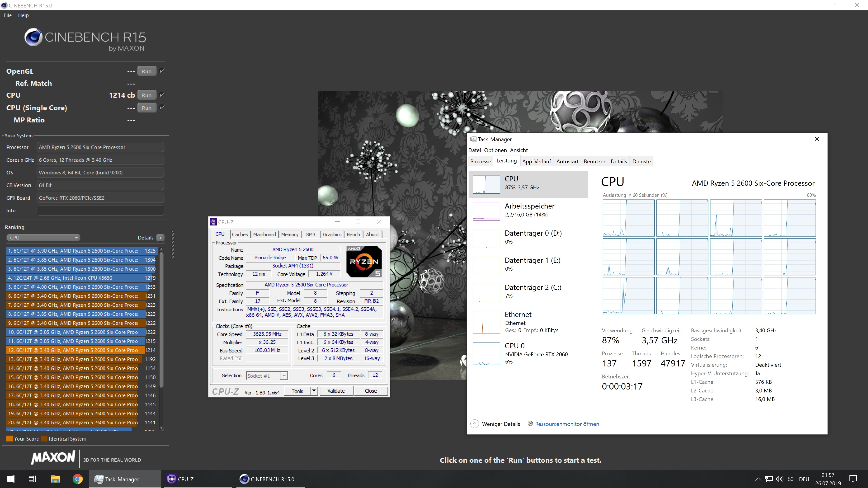
Task: Toggle the CPU test checkmark
Action: coord(162,95)
